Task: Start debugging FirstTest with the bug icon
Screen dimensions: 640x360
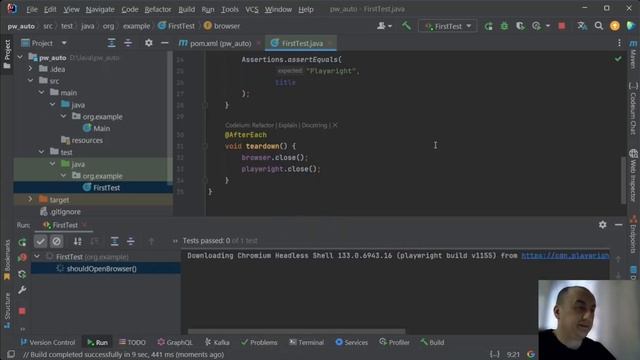Action: [x=504, y=26]
